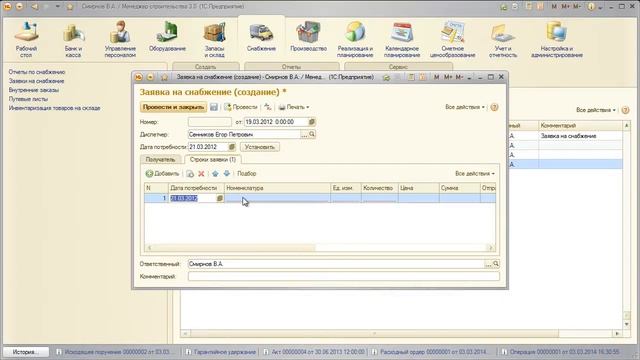Open Отчеты по снабжению link

point(37,72)
